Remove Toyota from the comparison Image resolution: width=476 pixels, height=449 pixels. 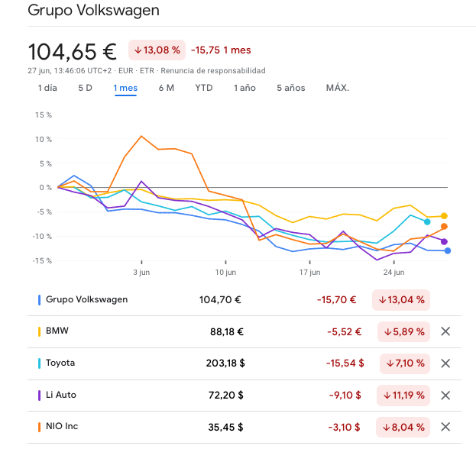[x=446, y=363]
